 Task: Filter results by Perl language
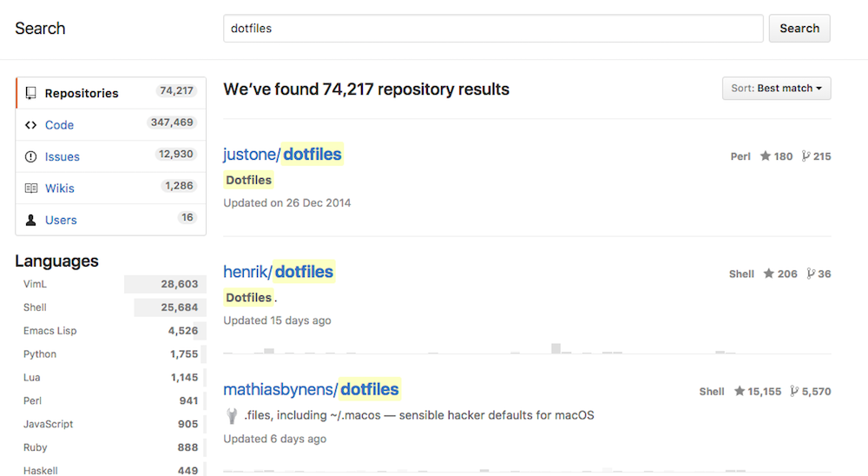coord(111,400)
